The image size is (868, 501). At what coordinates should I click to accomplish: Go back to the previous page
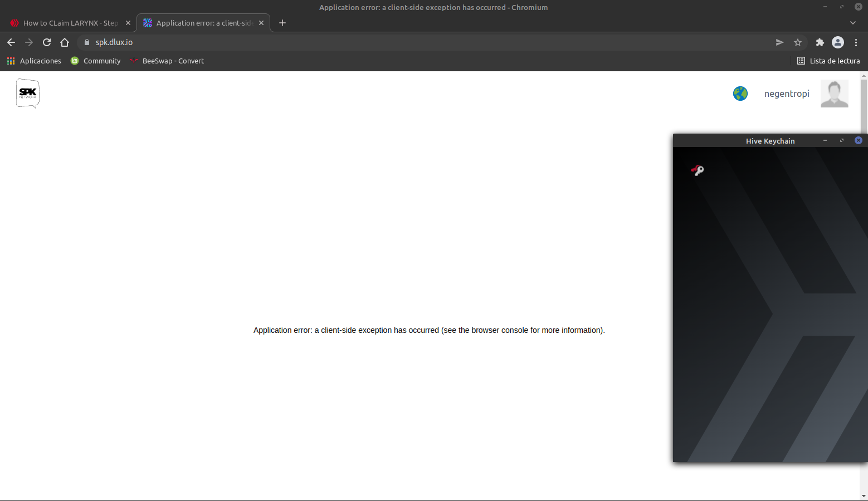11,42
